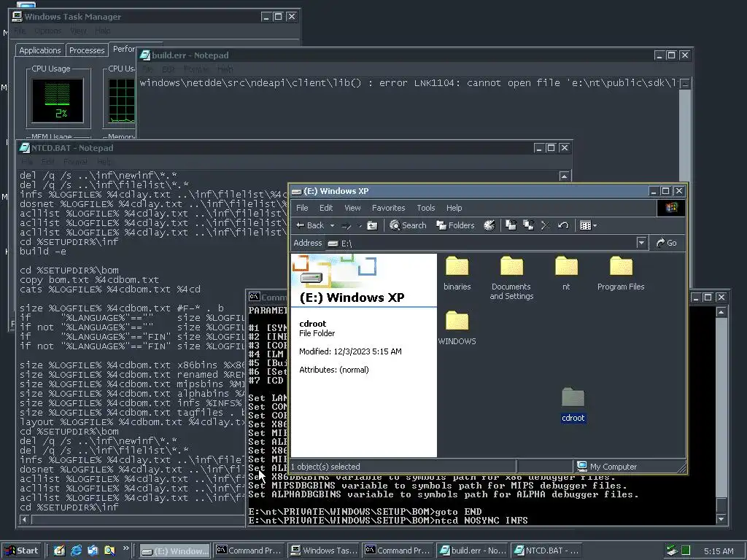Click the Command Prompt title bar icon
747x560 pixels.
click(254, 297)
